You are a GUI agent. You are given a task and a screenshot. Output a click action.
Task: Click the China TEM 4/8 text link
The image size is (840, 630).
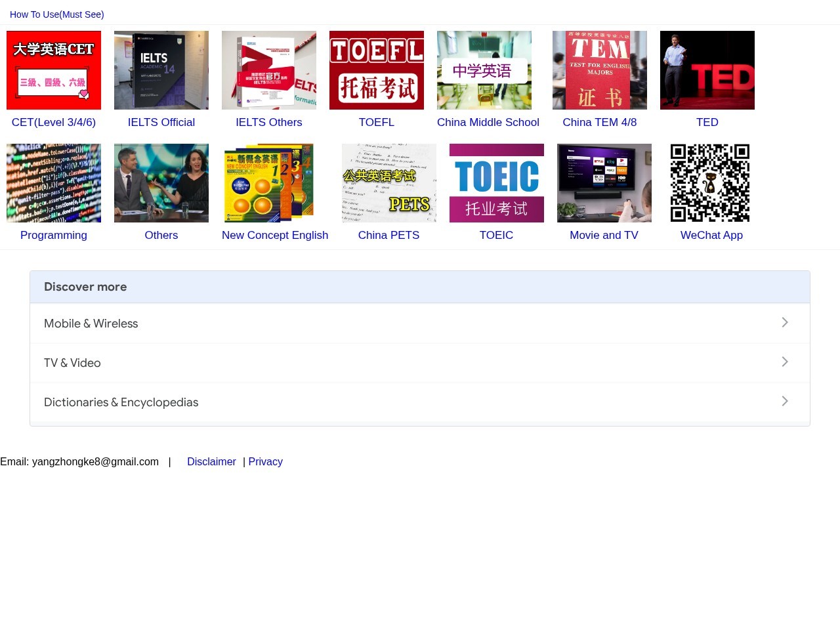tap(600, 122)
